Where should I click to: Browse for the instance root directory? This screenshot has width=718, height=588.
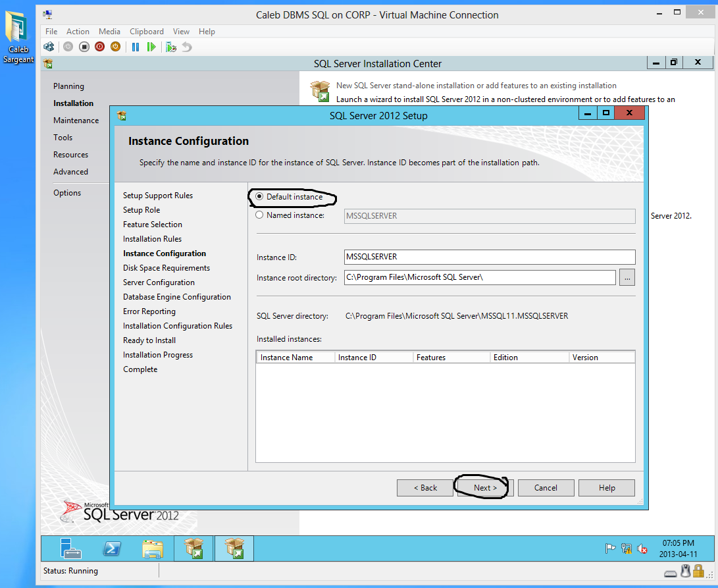(x=627, y=277)
